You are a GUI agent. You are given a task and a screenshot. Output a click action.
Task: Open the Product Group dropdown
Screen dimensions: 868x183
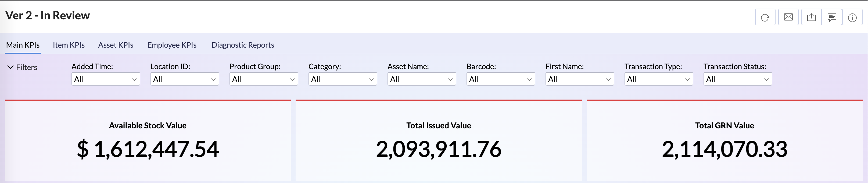264,79
